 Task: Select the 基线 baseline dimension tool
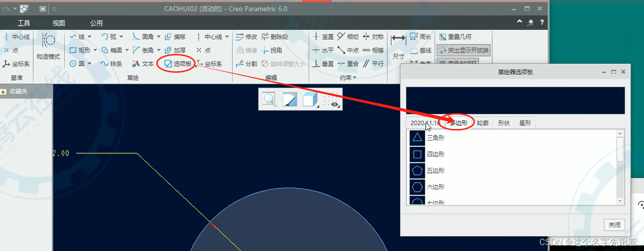421,50
